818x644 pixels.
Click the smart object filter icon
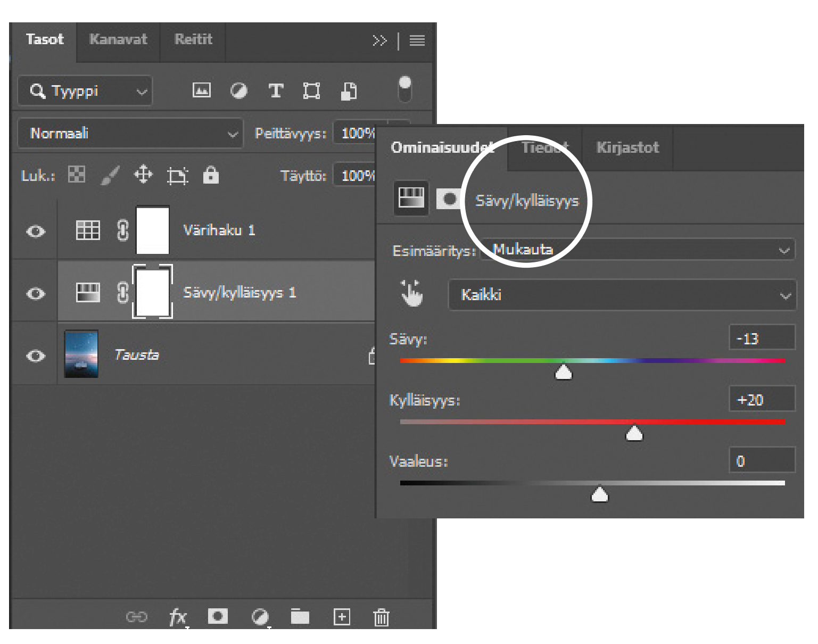349,91
